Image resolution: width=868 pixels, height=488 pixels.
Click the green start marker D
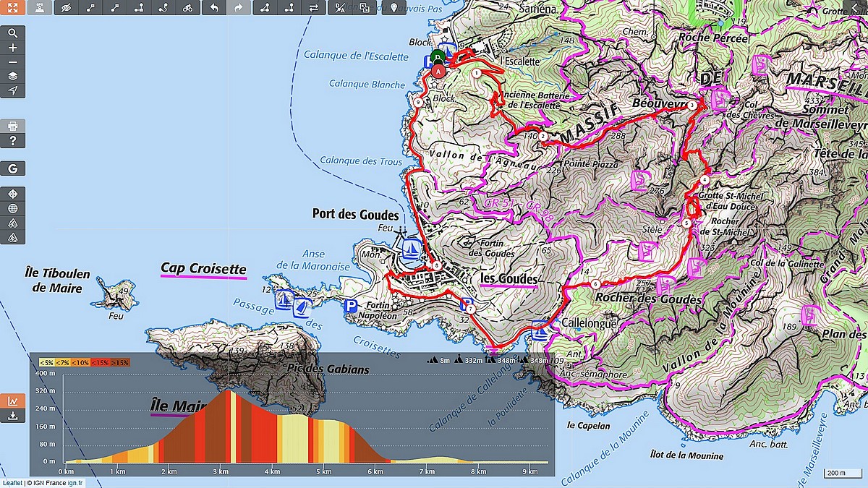pyautogui.click(x=437, y=57)
